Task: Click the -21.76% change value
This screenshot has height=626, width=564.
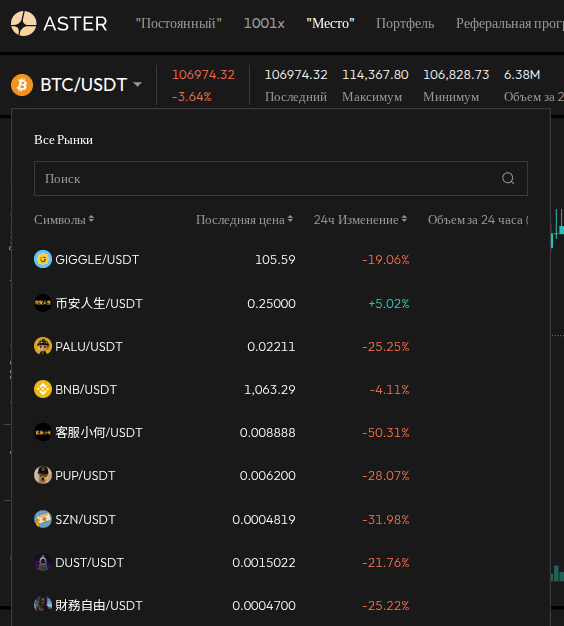Action: coord(386,563)
